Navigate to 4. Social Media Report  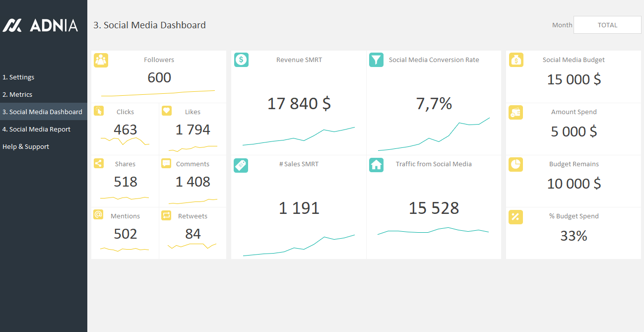37,130
